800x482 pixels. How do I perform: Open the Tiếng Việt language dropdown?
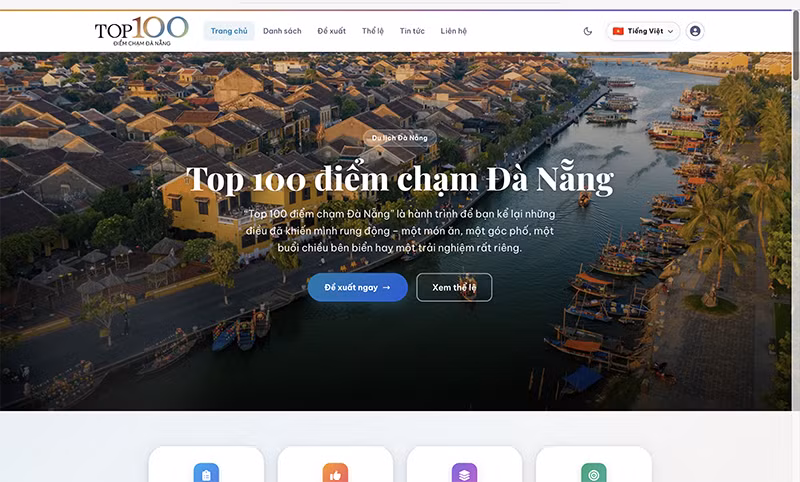click(643, 31)
